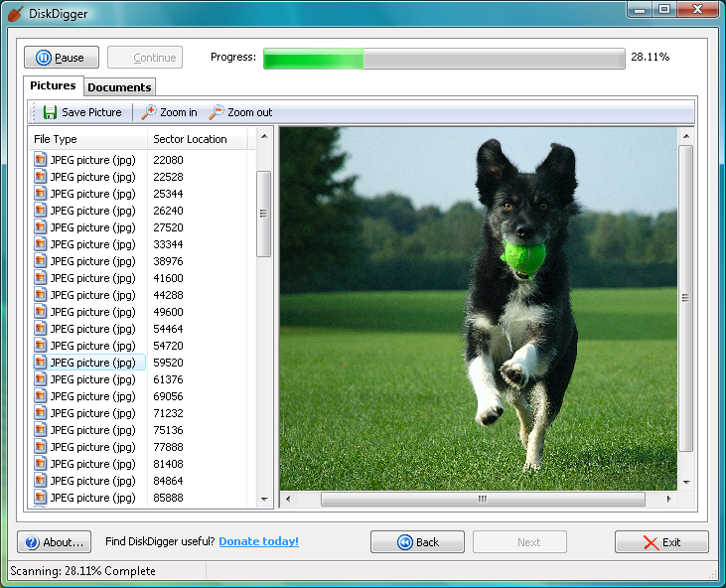The image size is (726, 588).
Task: Click the File Type column header
Action: (x=88, y=139)
